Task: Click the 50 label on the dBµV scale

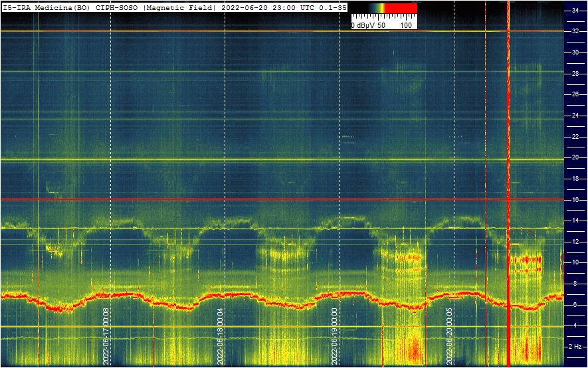Action: (x=381, y=25)
